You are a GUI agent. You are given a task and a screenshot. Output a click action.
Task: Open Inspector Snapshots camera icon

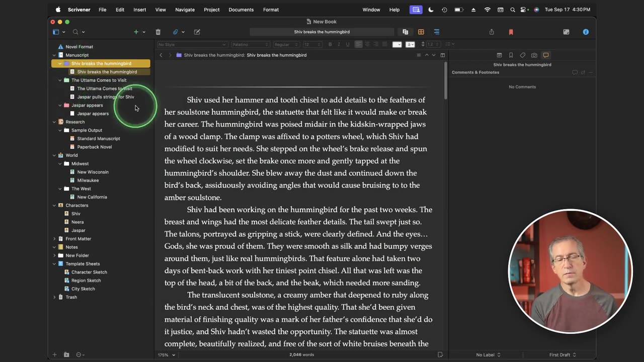(x=534, y=55)
